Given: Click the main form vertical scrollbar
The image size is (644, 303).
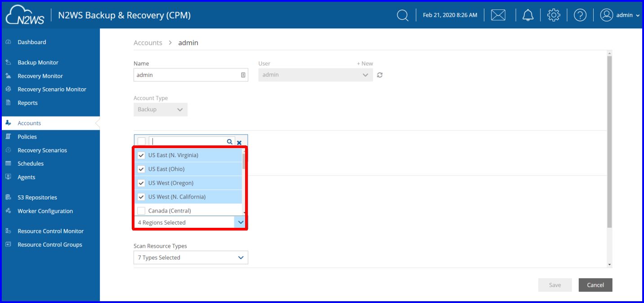Looking at the screenshot, I should [609, 142].
